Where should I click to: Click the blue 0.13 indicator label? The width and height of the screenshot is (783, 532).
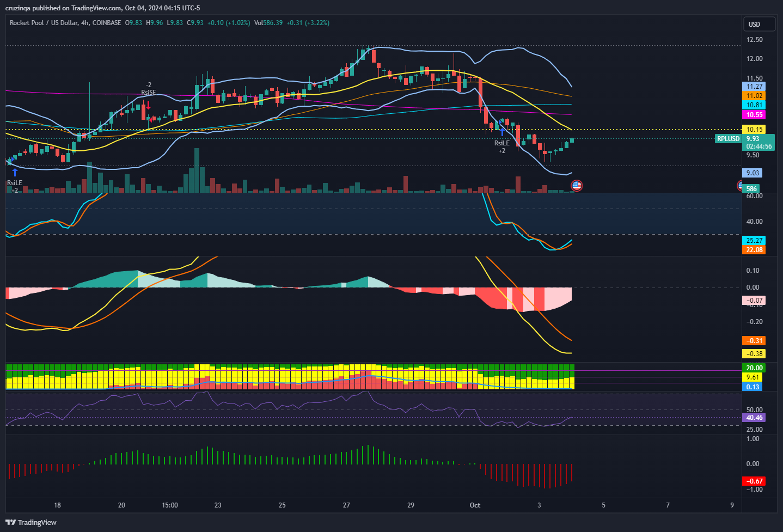pos(753,387)
